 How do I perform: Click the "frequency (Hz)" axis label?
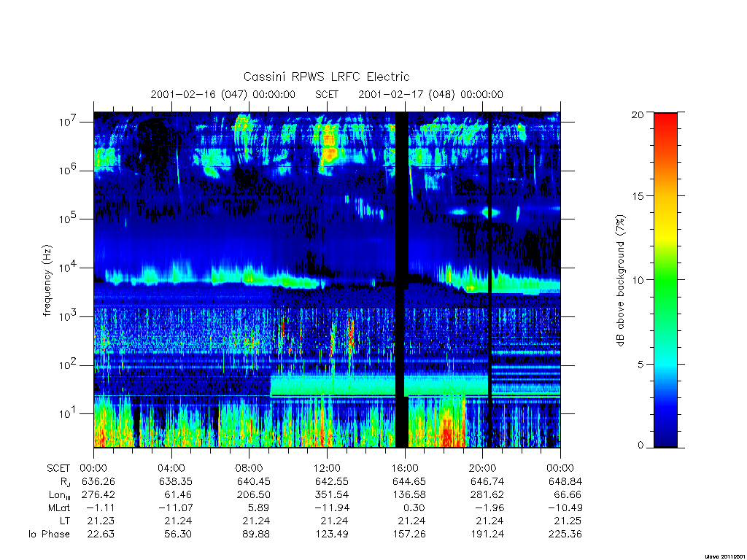[x=47, y=281]
